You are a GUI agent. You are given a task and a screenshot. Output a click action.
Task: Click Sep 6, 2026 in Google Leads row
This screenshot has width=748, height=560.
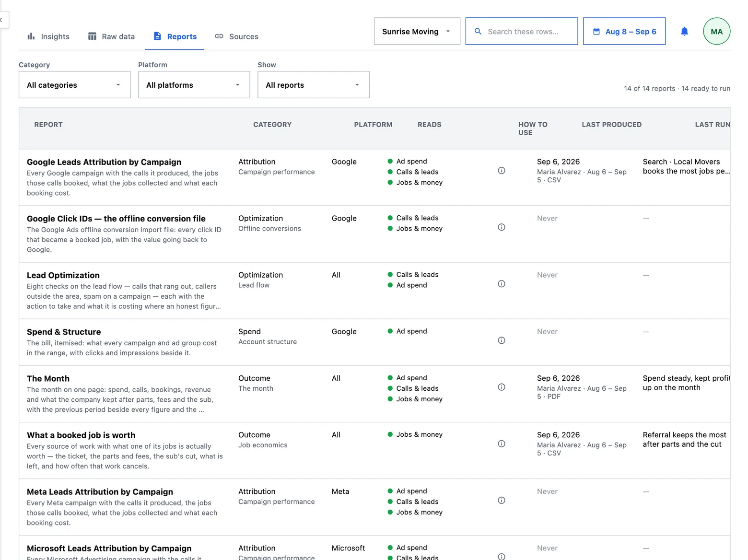pyautogui.click(x=558, y=162)
